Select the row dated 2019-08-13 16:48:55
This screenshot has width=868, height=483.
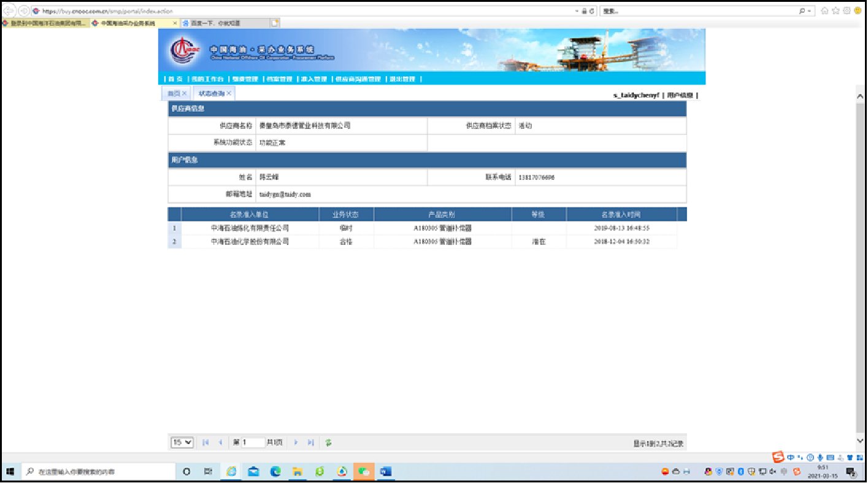tap(422, 228)
